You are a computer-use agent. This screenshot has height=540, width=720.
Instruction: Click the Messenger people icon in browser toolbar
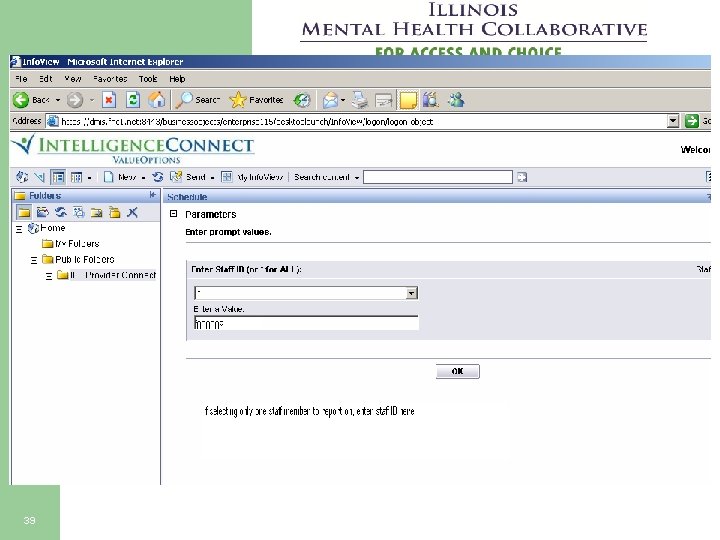(x=456, y=100)
